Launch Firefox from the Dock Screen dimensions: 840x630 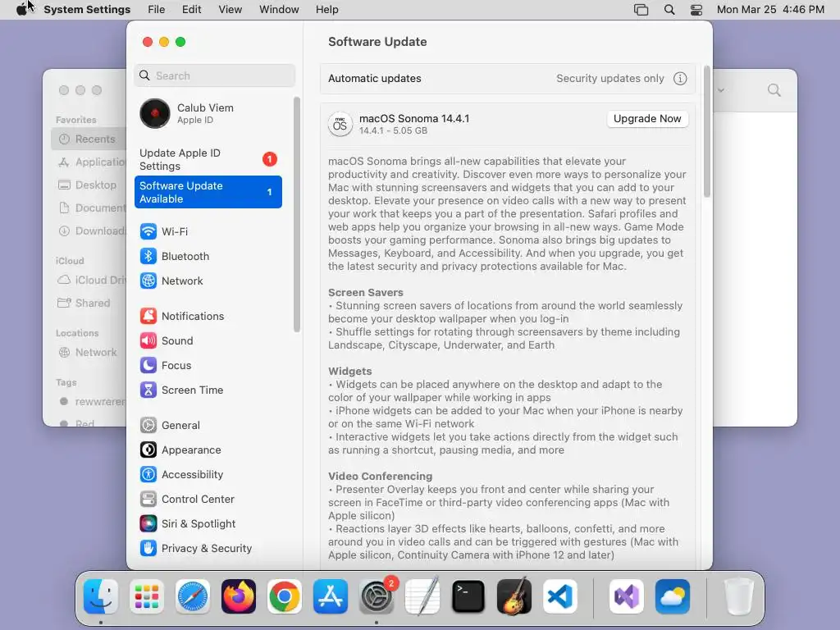point(239,596)
